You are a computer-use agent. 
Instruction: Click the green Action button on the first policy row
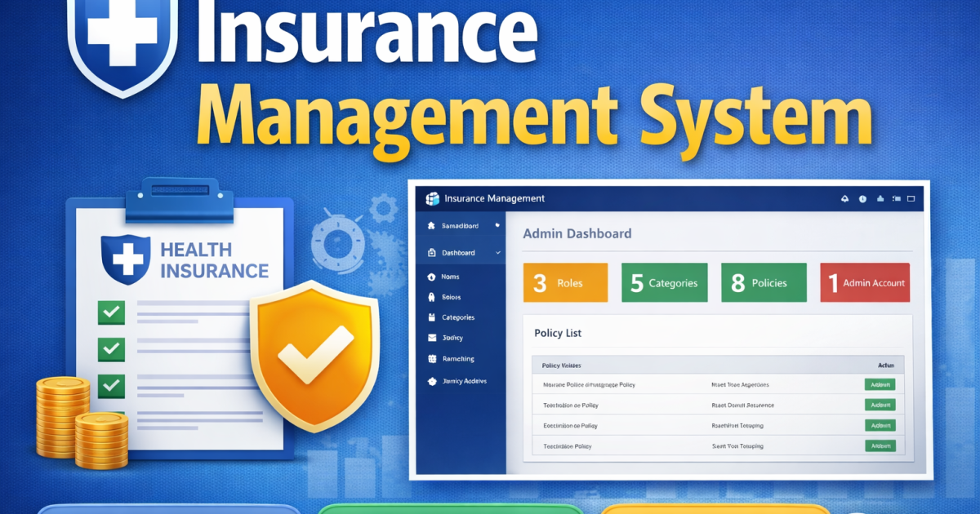click(x=880, y=383)
